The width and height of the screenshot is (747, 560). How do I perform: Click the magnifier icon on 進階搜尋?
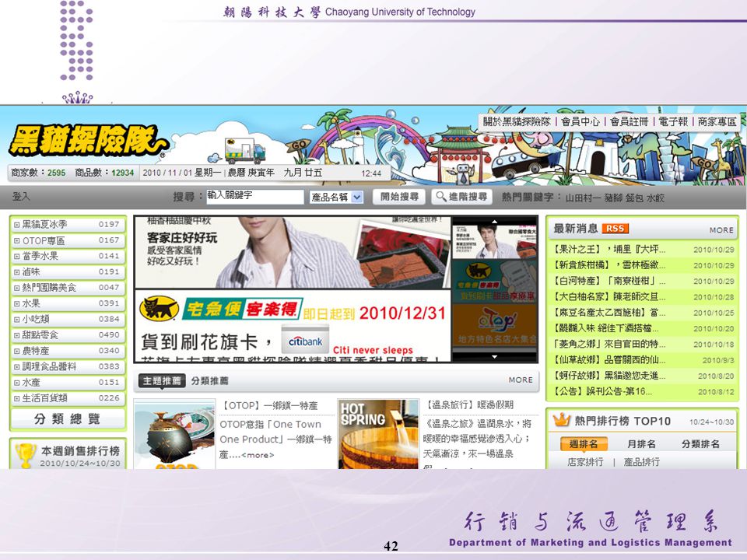tap(441, 196)
